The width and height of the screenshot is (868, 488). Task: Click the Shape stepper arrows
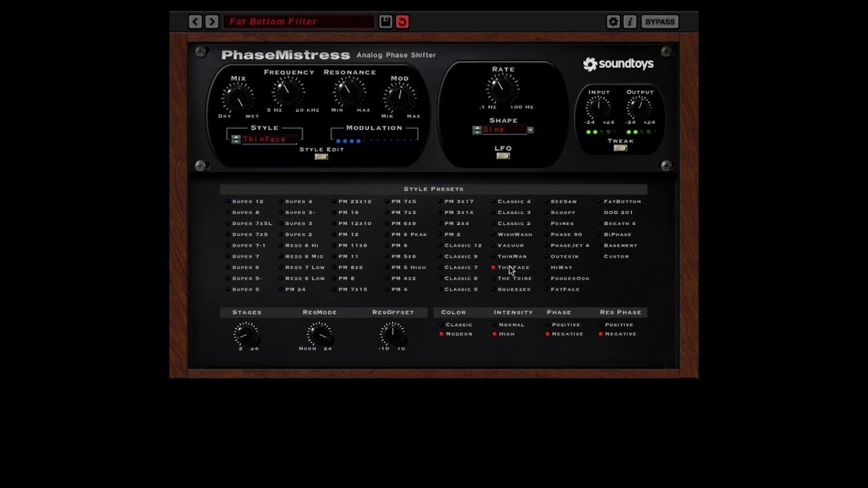click(x=477, y=130)
